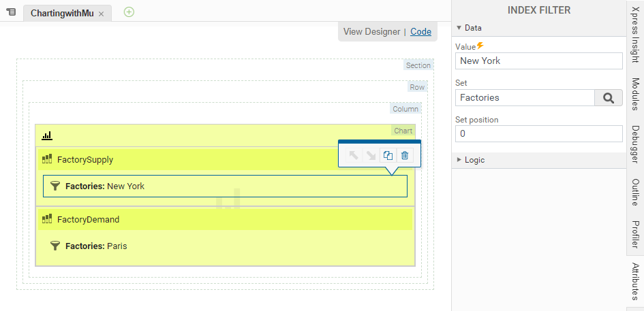Select the FactorySupply series

tap(85, 159)
